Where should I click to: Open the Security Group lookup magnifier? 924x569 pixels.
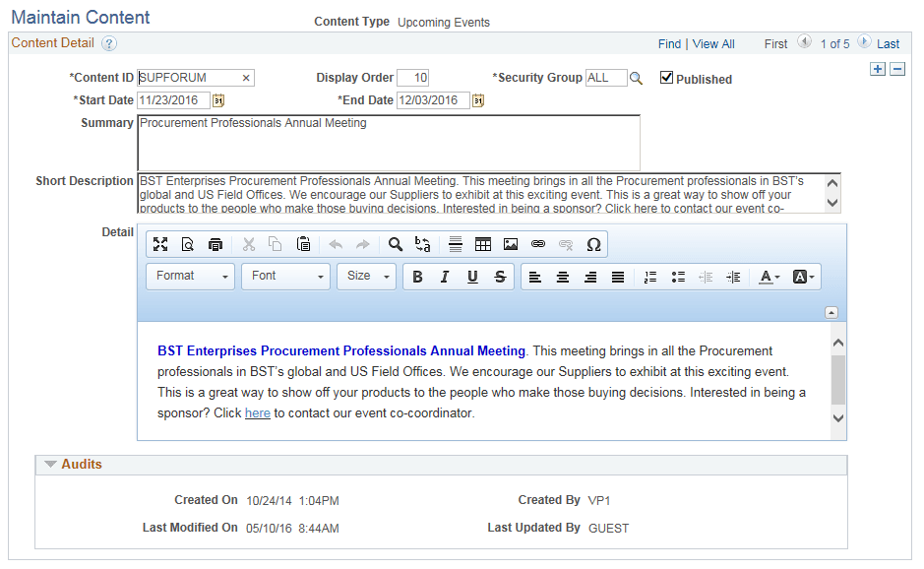pyautogui.click(x=635, y=77)
